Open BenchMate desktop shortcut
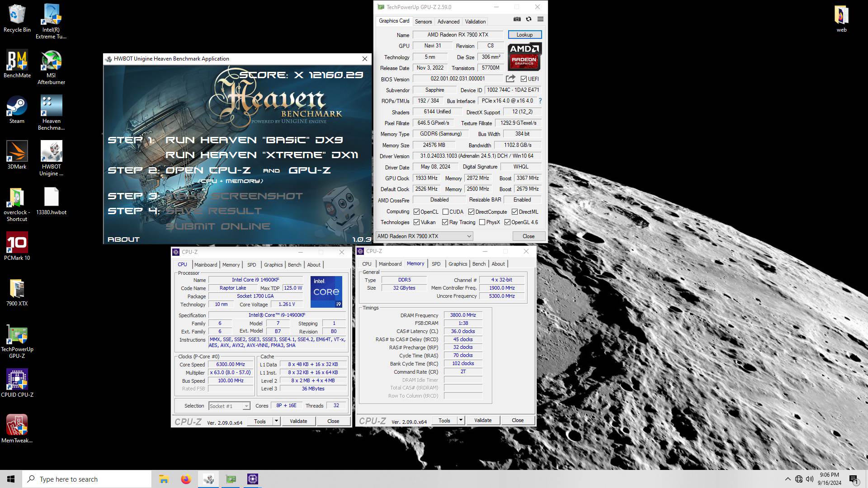 point(17,65)
